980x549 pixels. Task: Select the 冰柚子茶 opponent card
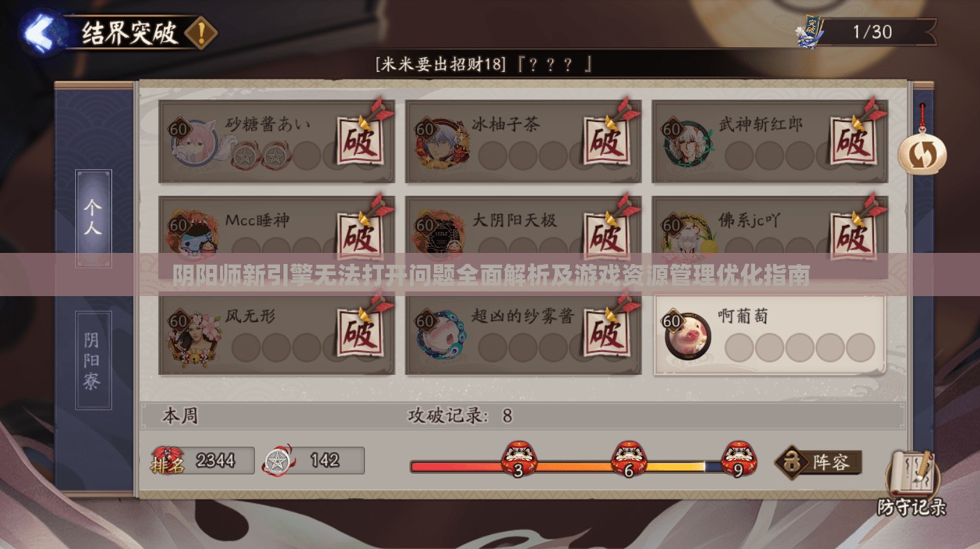tap(523, 141)
